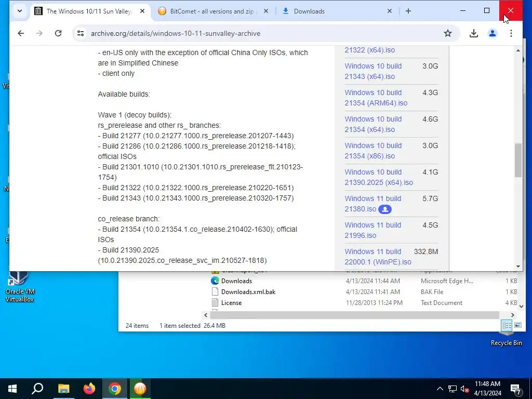
Task: Open Chrome downloads tray icon
Action: 474,33
